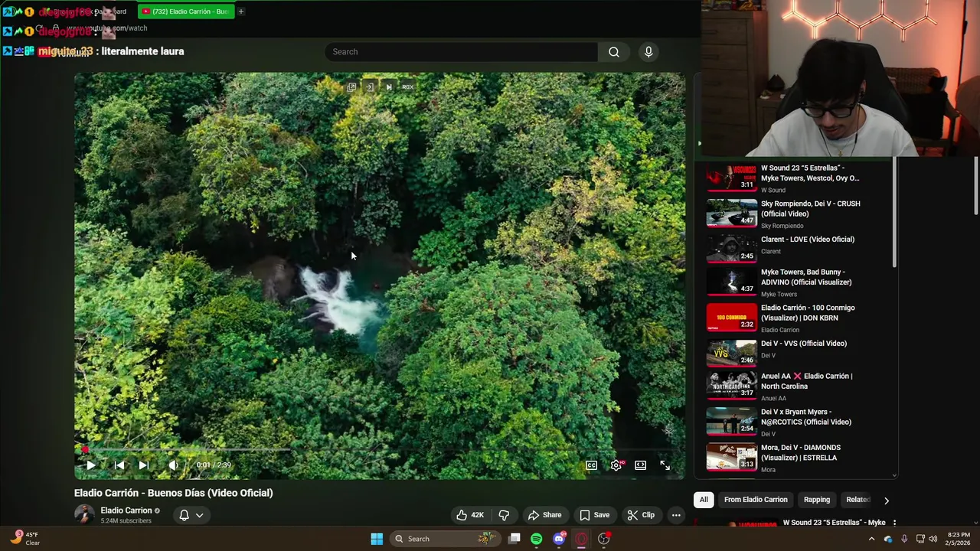Image resolution: width=980 pixels, height=551 pixels.
Task: Open the clock showing 8:23 PM
Action: click(x=959, y=539)
